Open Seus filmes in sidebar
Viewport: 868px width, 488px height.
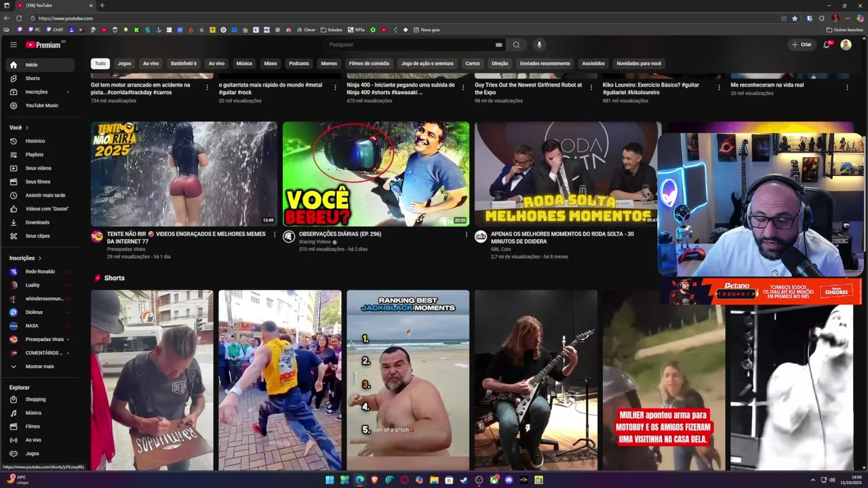(x=41, y=182)
